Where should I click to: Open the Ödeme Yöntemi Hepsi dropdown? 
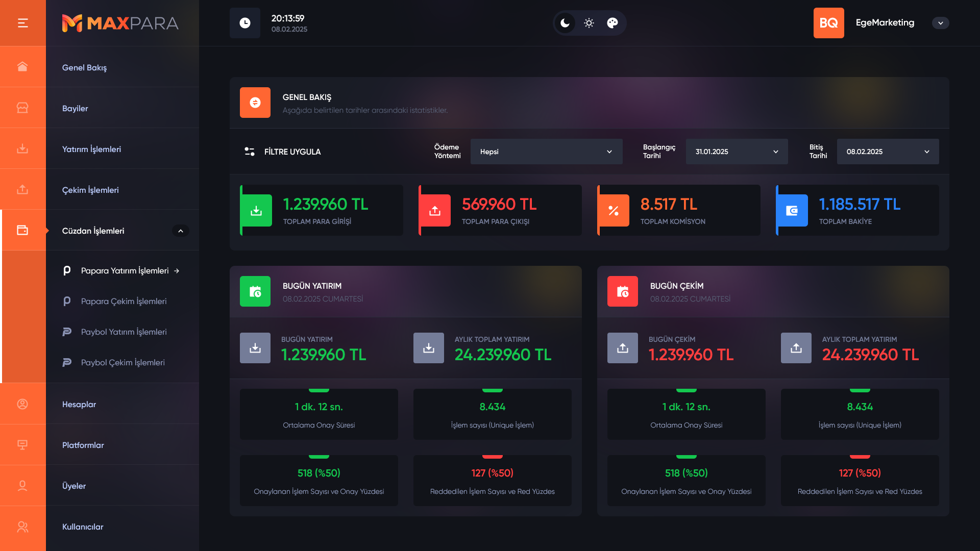coord(546,152)
